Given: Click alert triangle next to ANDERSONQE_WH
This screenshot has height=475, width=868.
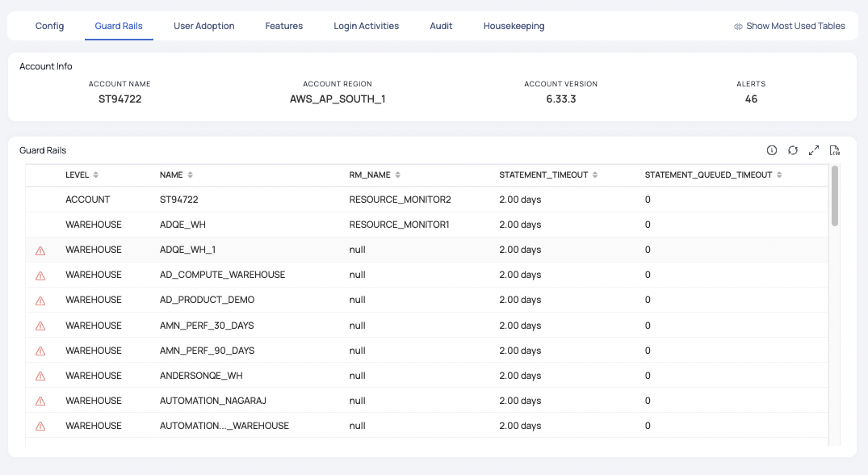Looking at the screenshot, I should pos(40,376).
